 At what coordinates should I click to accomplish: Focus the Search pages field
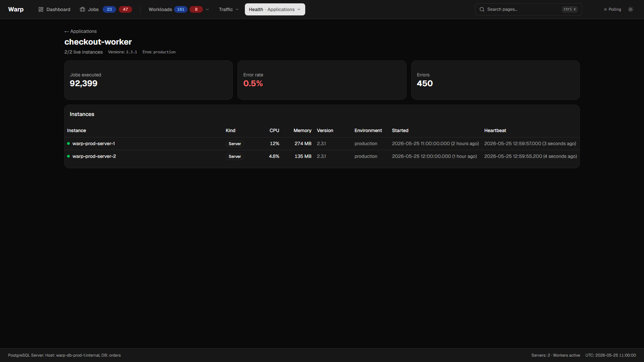528,9
